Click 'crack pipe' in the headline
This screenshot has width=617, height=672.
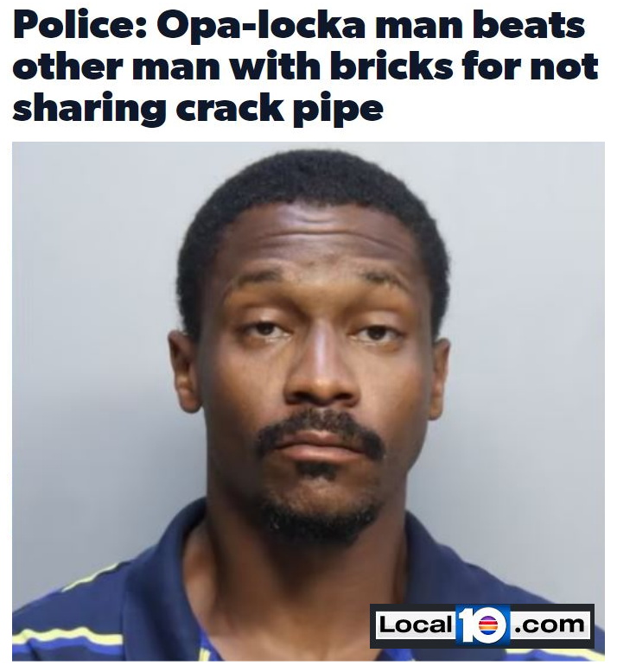pyautogui.click(x=279, y=109)
